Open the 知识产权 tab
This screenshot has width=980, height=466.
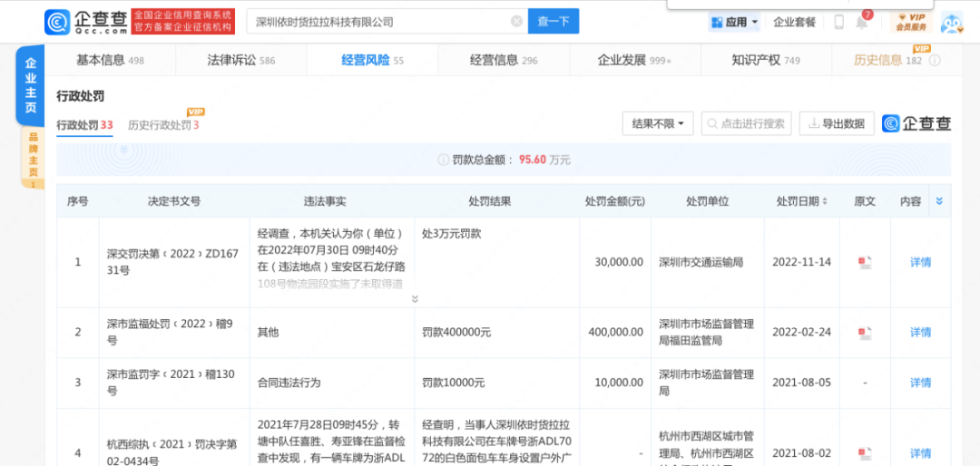[x=766, y=61]
